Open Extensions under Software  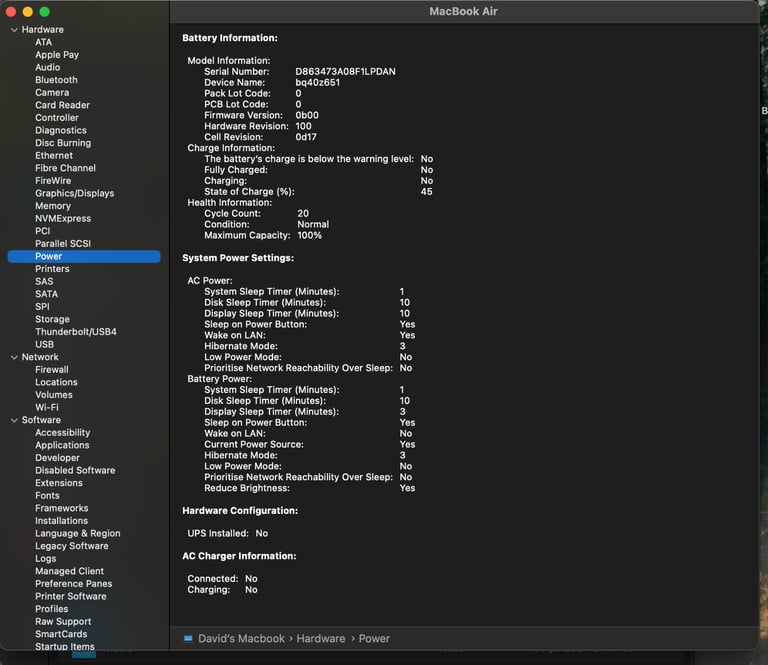tap(59, 483)
